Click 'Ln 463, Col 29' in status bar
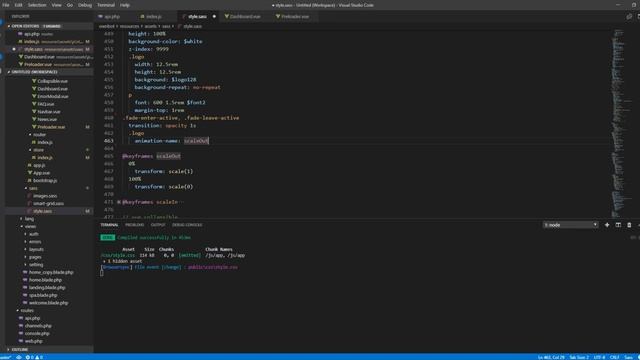 (x=551, y=357)
